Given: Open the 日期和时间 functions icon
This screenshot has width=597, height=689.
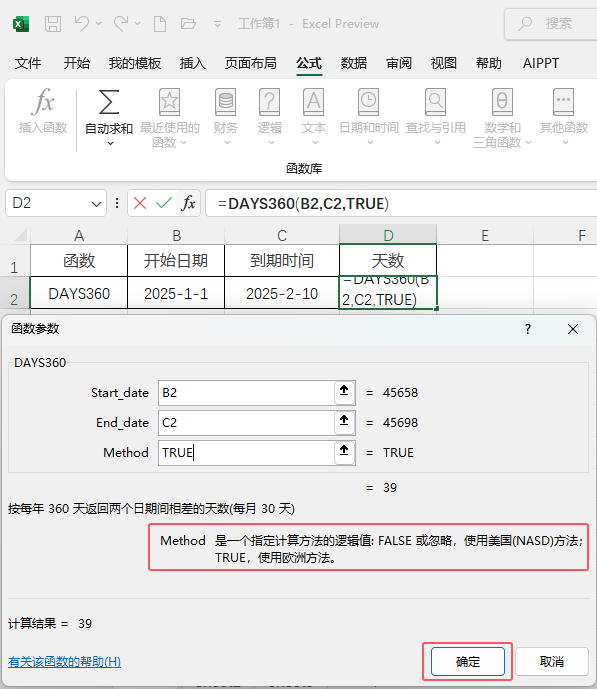Looking at the screenshot, I should 369,102.
